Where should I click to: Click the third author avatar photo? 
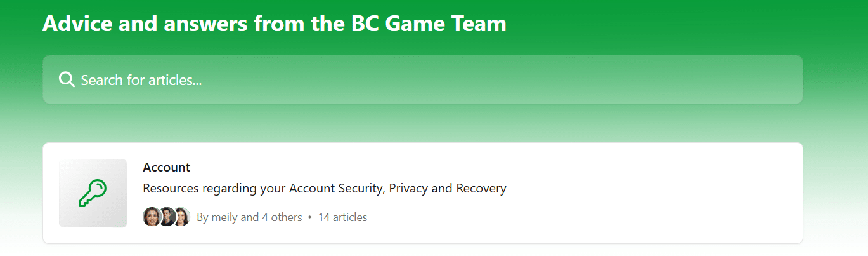(182, 217)
